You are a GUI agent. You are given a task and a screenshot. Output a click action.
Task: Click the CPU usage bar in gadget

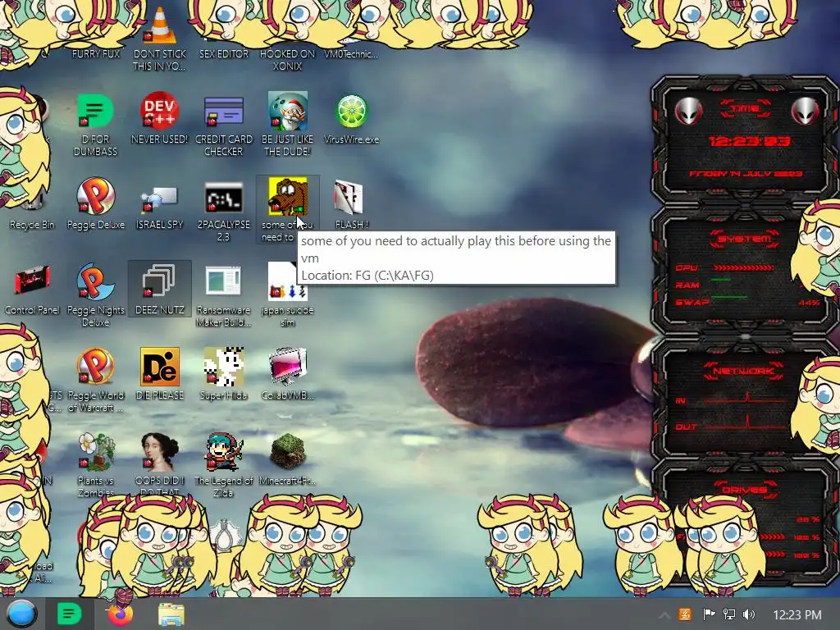click(743, 267)
